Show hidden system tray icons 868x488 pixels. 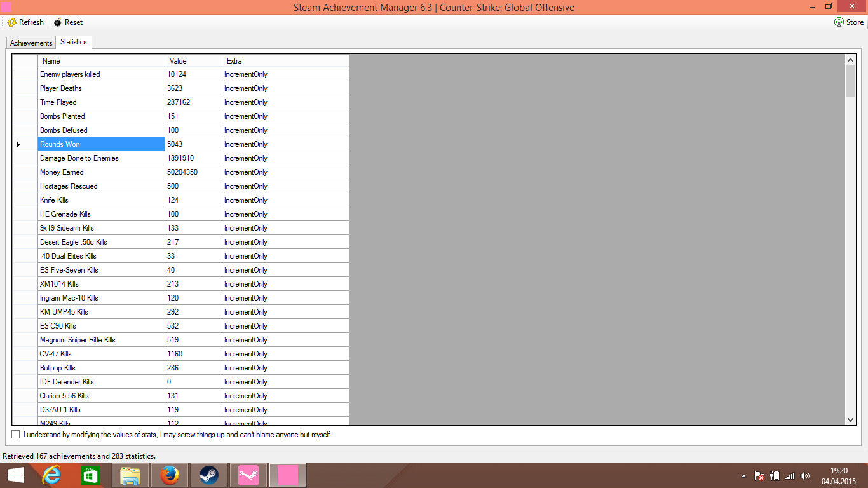coord(743,476)
